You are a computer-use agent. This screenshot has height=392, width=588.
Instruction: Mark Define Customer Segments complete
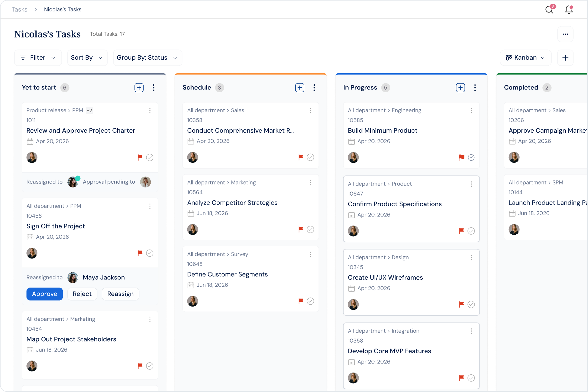pyautogui.click(x=311, y=301)
